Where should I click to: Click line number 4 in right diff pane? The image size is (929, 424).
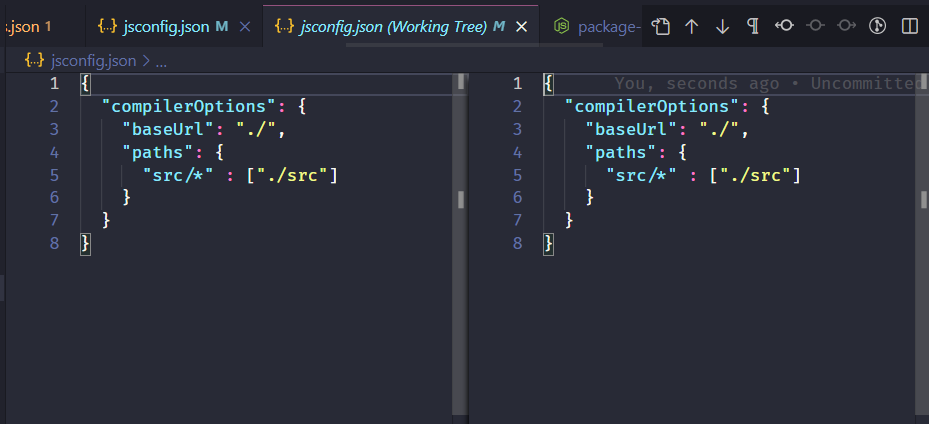coord(517,153)
